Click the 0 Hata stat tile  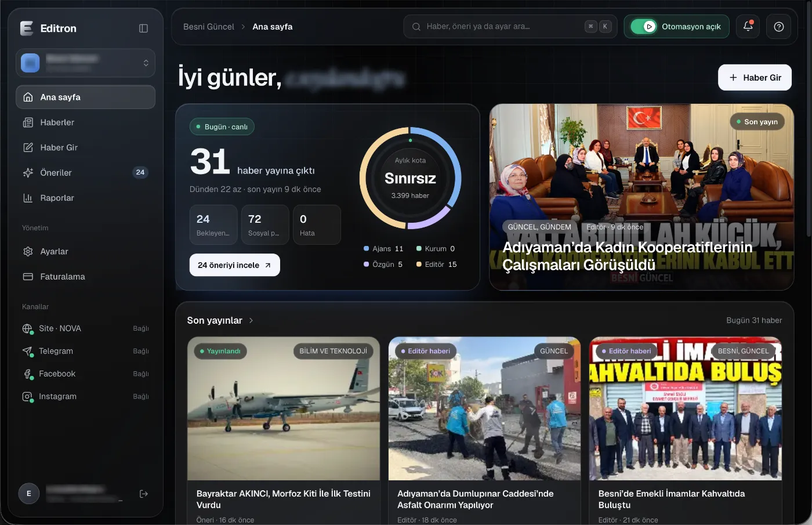317,225
